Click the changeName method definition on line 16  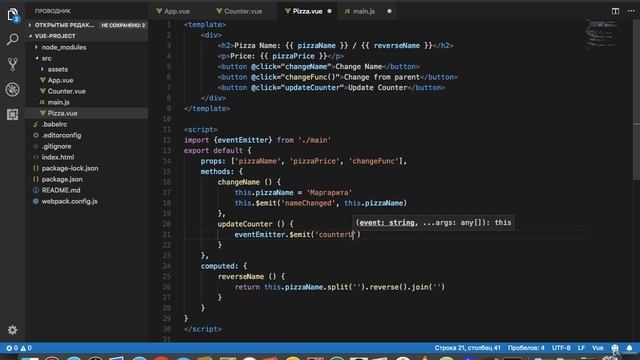(x=249, y=182)
